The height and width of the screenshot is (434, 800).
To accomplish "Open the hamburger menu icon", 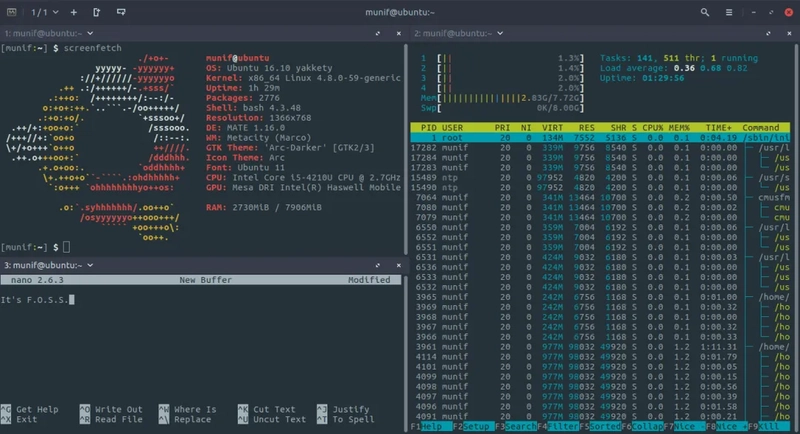I will coord(729,12).
